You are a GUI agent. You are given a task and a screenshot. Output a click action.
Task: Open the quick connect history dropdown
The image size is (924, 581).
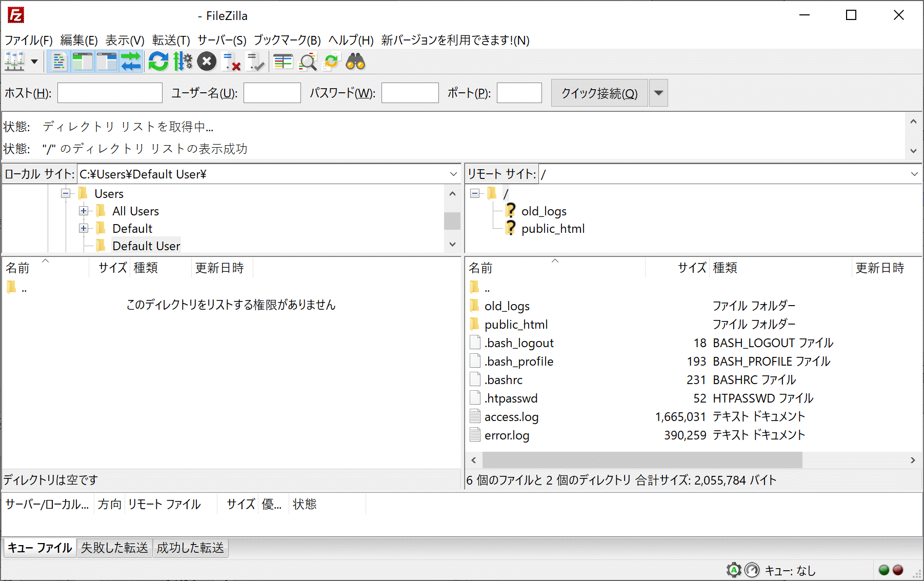[659, 93]
